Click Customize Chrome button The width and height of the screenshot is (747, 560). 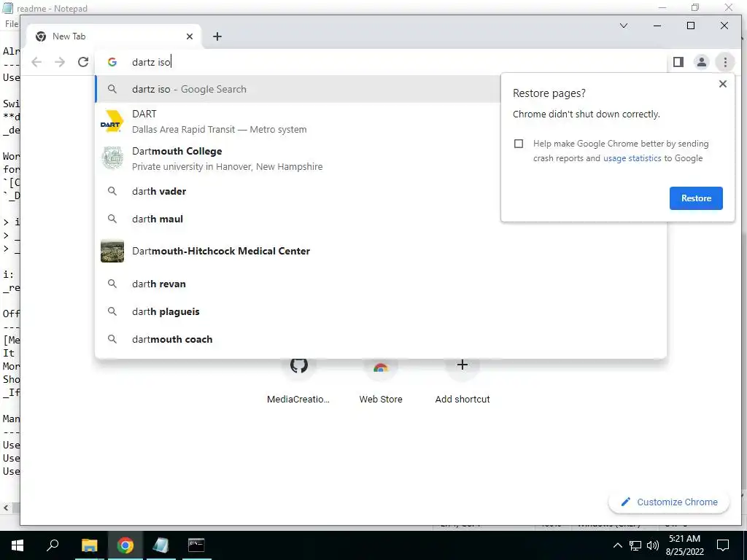(669, 502)
